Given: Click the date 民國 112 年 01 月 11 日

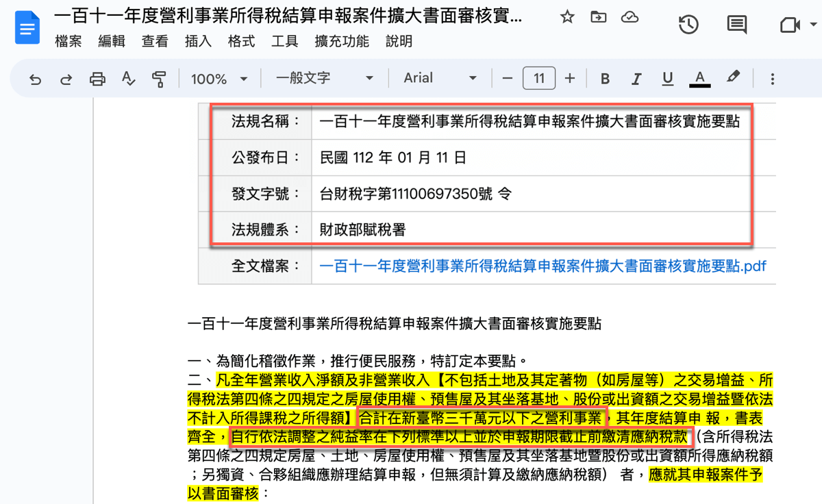Looking at the screenshot, I should (393, 158).
